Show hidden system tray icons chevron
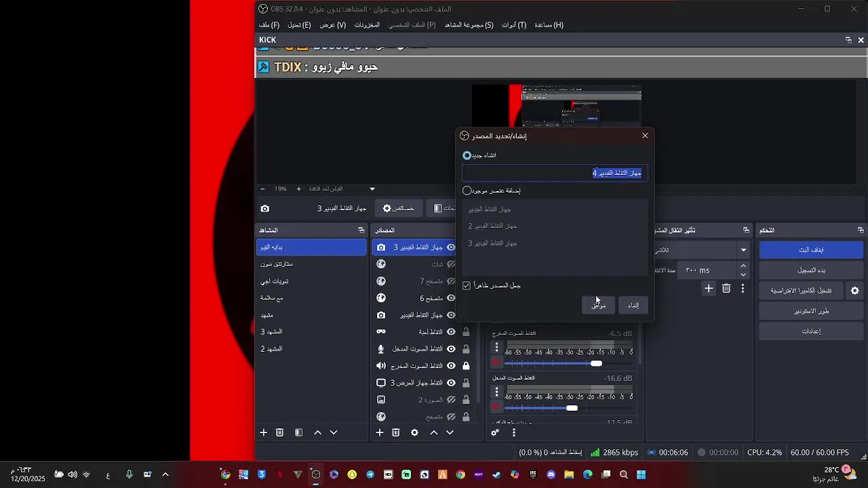868x488 pixels. pyautogui.click(x=165, y=474)
